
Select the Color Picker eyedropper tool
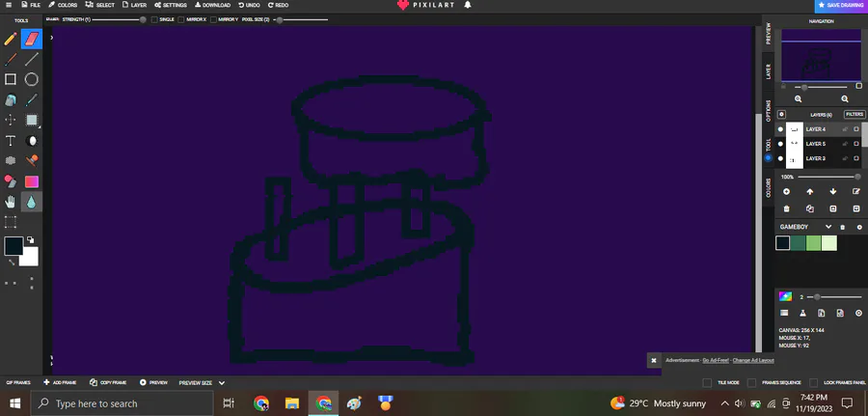(32, 99)
